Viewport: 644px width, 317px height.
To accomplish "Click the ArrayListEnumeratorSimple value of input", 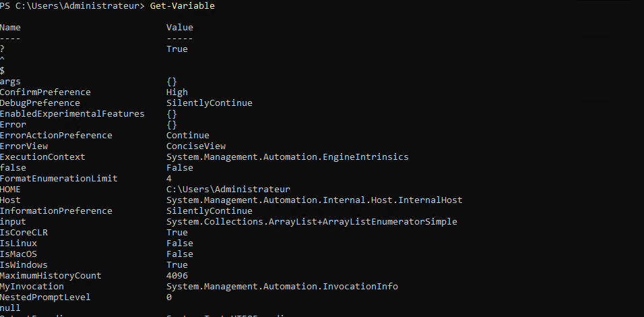I will [311, 222].
